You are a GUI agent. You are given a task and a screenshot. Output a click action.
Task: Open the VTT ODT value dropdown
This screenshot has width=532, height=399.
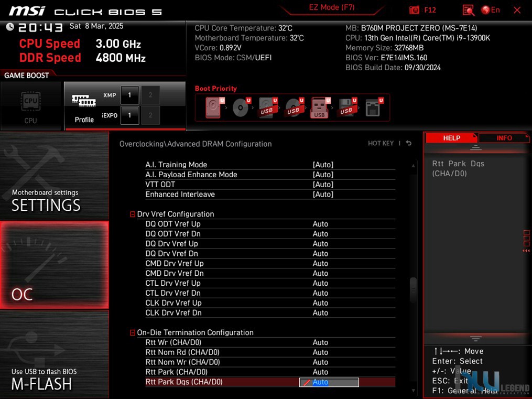pyautogui.click(x=323, y=184)
